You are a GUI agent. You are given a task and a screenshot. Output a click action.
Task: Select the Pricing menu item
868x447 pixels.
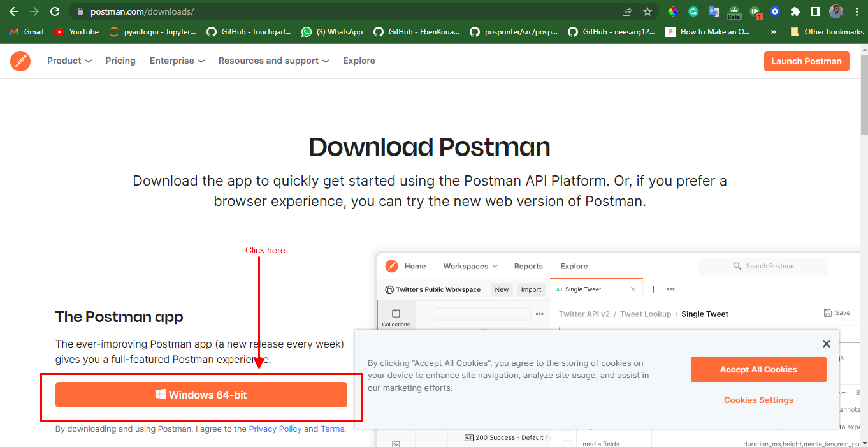click(x=120, y=61)
